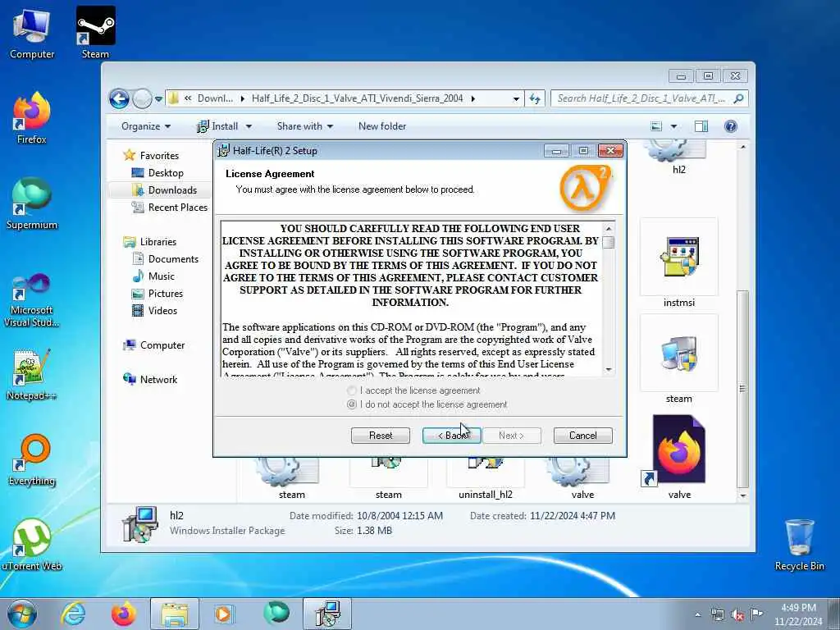Screen dimensions: 840x630
Task: Select 'I accept the license agreement'
Action: point(414,390)
